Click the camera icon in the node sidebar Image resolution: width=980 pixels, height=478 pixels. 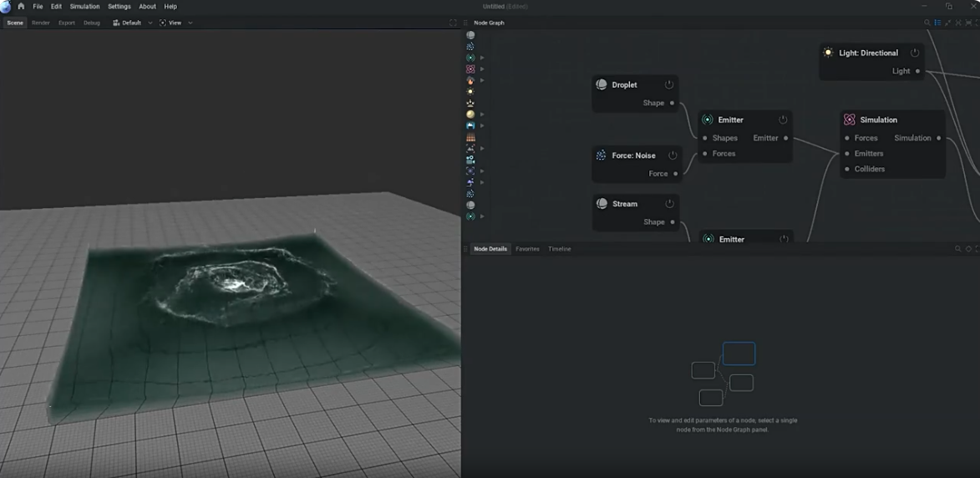470,160
